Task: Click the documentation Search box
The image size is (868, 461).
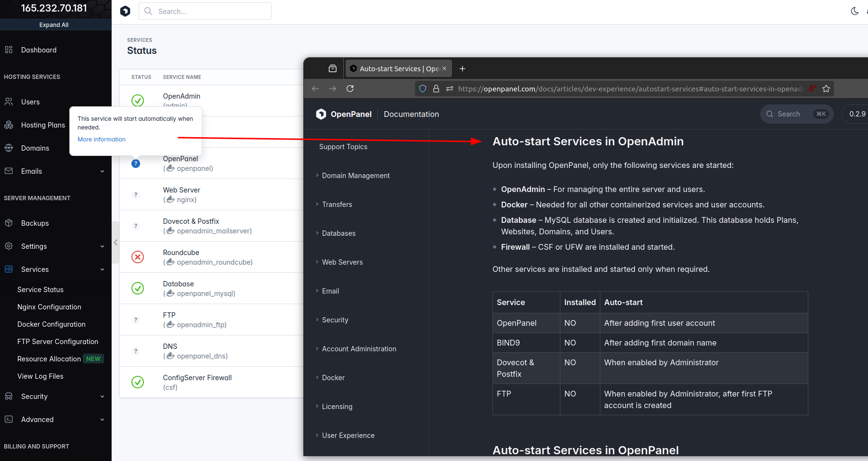Action: (797, 114)
